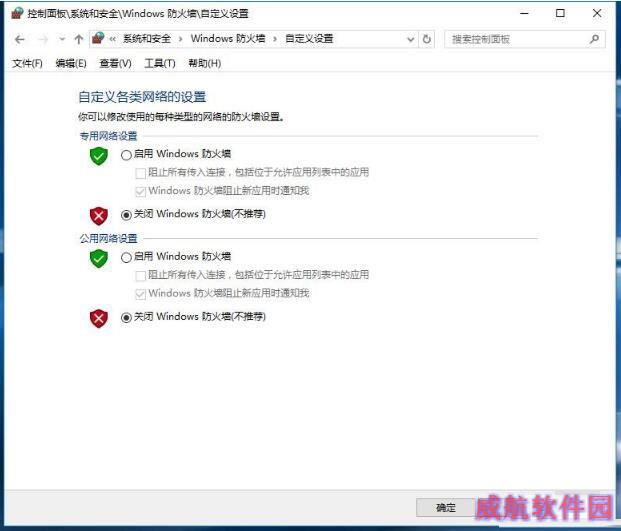This screenshot has width=621, height=531.
Task: Go up one level with up arrow
Action: coord(78,39)
